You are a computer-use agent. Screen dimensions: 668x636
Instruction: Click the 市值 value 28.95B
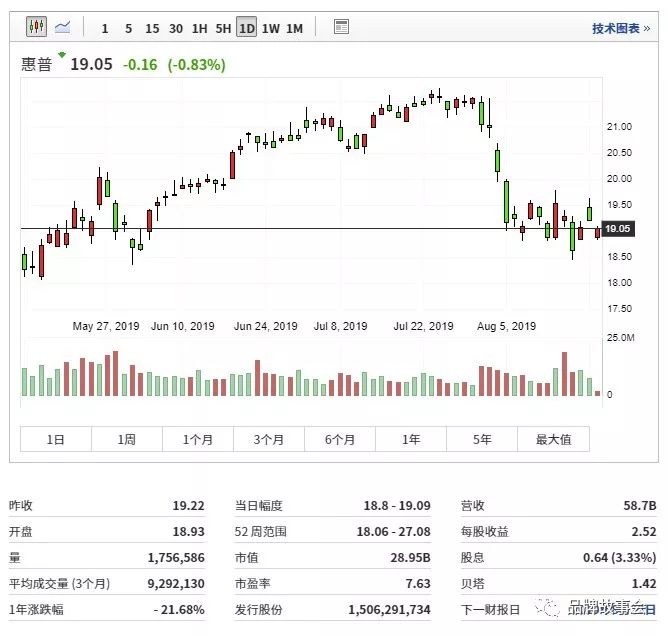point(411,558)
